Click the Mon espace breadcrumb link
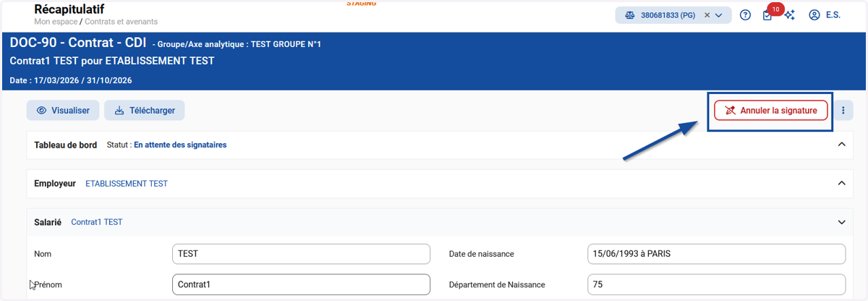This screenshot has height=301, width=868. coord(55,22)
